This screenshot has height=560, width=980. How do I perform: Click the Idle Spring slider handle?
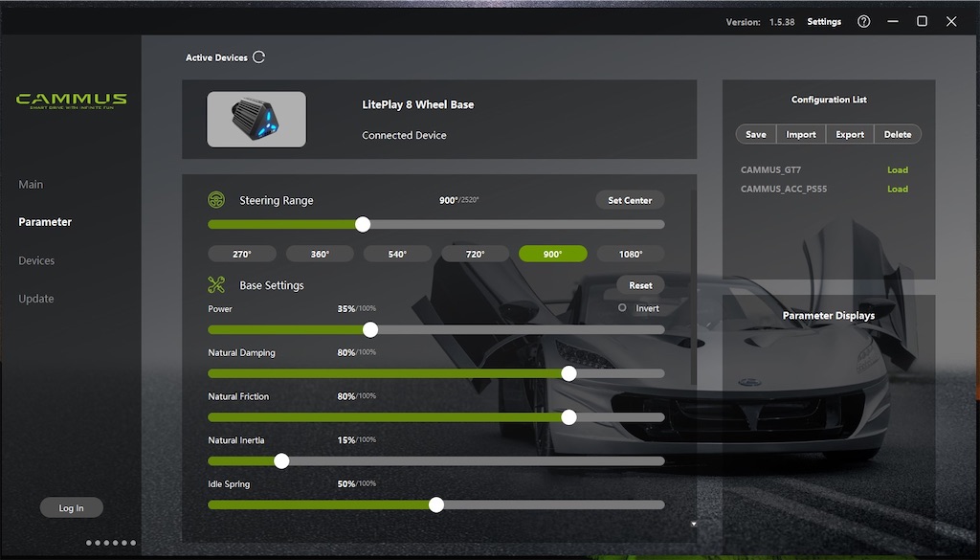click(436, 504)
